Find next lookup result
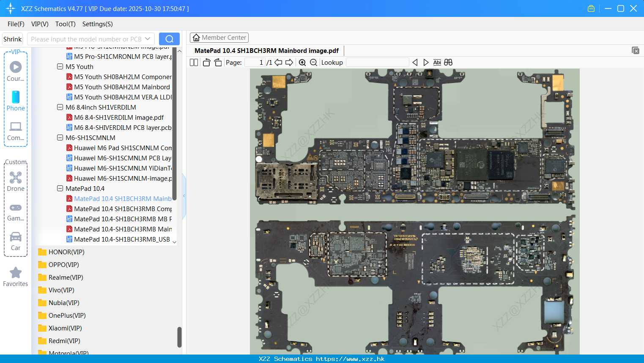Image resolution: width=644 pixels, height=363 pixels. (x=426, y=63)
